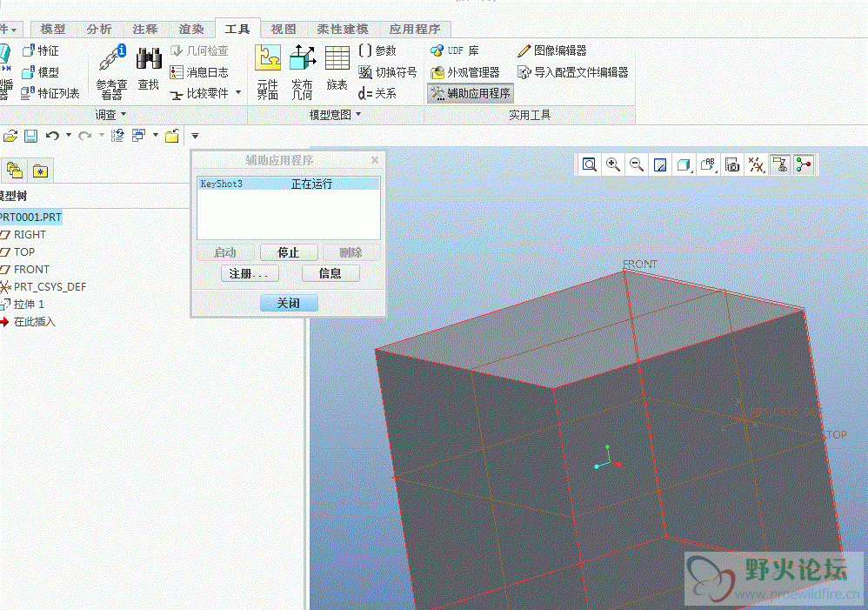The height and width of the screenshot is (610, 868).
Task: Select the 发布几何 publish geometry tool
Action: (303, 72)
